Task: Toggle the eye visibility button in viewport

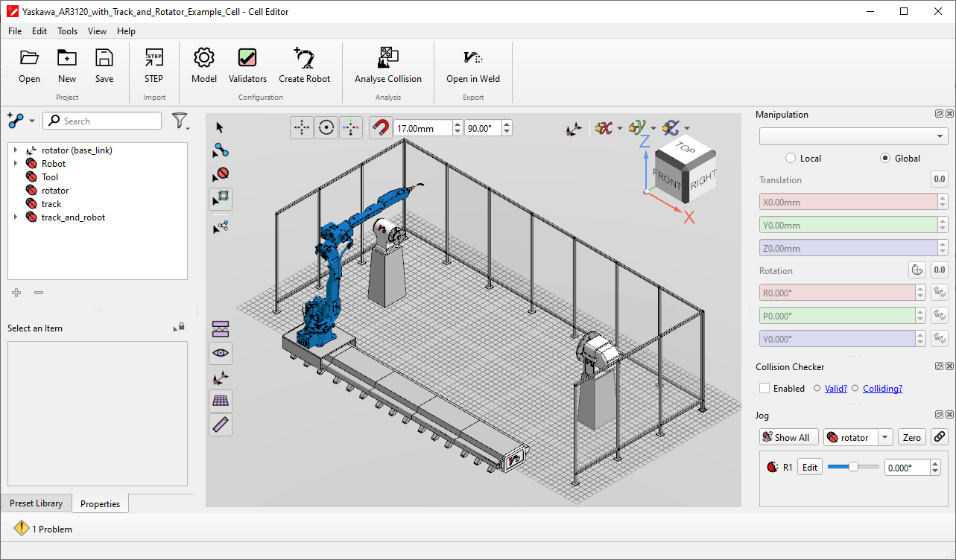Action: (221, 353)
